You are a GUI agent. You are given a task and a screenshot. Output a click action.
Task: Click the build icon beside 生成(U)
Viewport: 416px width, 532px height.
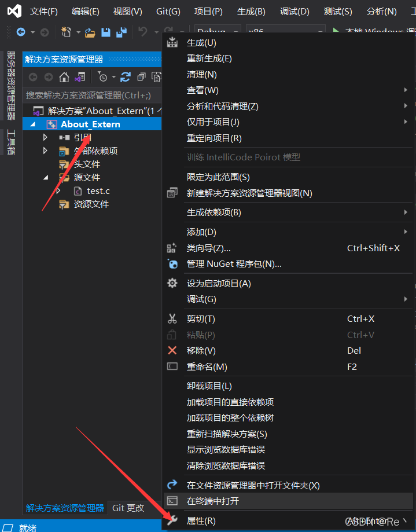(172, 42)
